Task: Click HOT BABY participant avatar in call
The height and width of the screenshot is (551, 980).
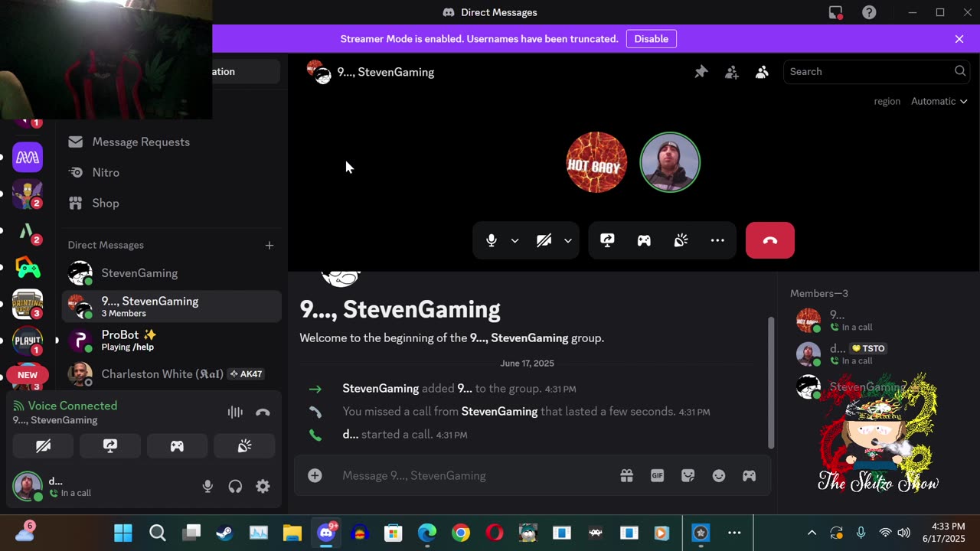Action: click(x=596, y=162)
